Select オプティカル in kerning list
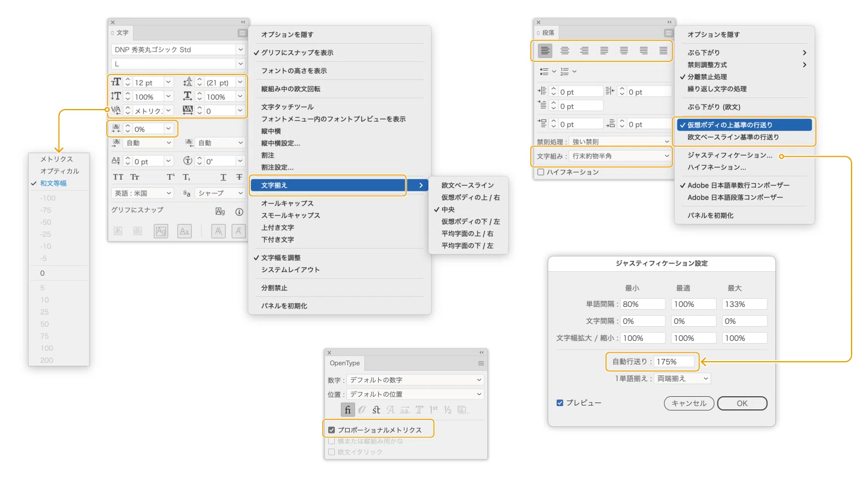868x479 pixels. coord(60,172)
